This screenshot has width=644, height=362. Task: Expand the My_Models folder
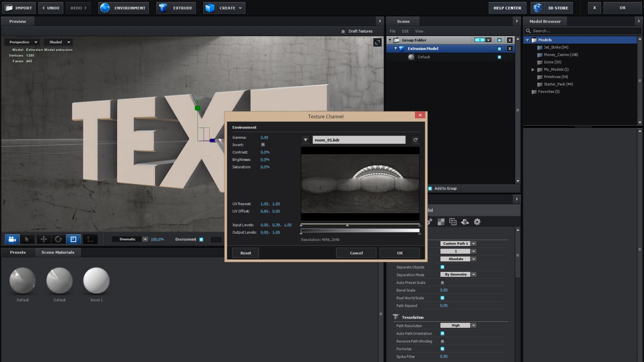click(x=533, y=69)
